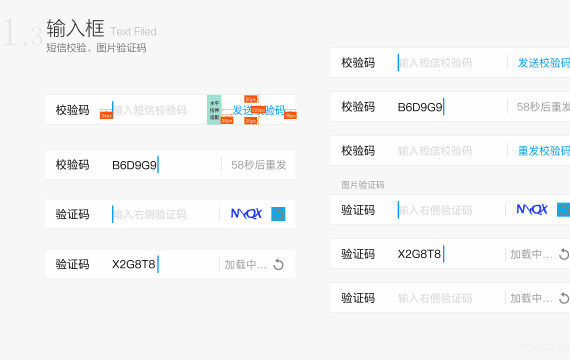The height and width of the screenshot is (360, 570).
Task: Click the right-column MXQX captcha image
Action: point(532,209)
